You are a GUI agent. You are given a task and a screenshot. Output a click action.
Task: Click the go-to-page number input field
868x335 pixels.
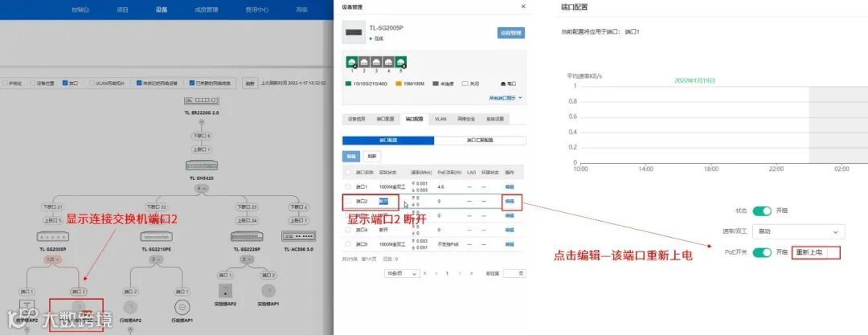pyautogui.click(x=514, y=273)
